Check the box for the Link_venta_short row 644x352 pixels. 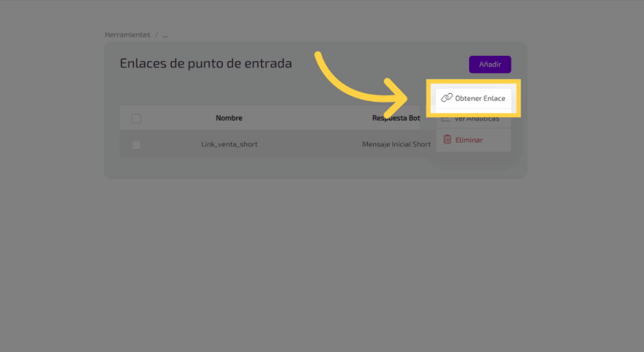pos(136,145)
